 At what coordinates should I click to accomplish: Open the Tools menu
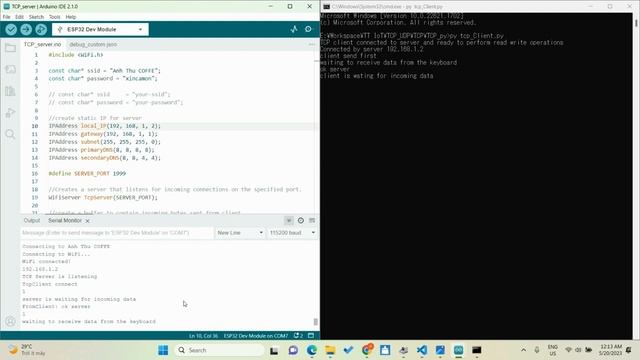tap(54, 17)
